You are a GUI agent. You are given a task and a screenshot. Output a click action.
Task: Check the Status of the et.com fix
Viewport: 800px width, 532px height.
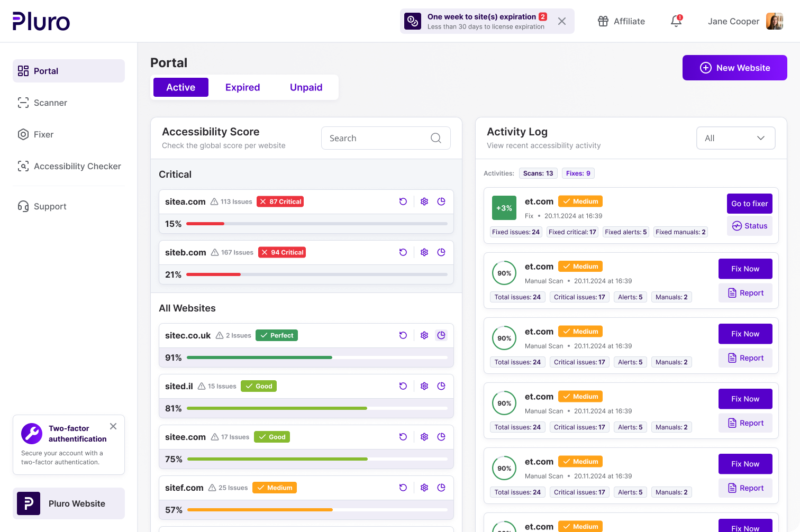tap(749, 226)
